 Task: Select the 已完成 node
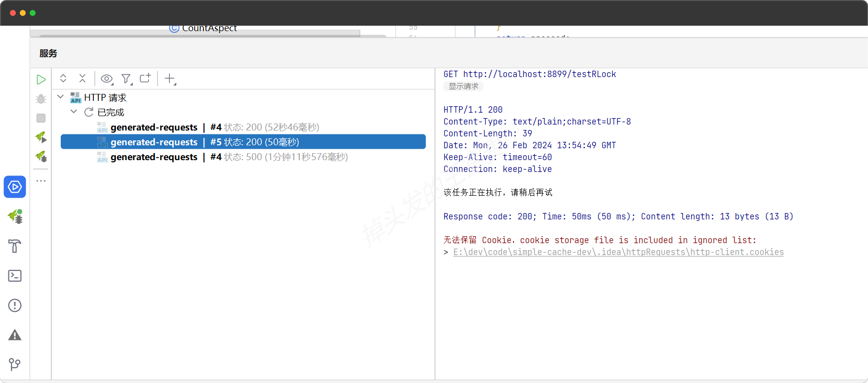111,112
